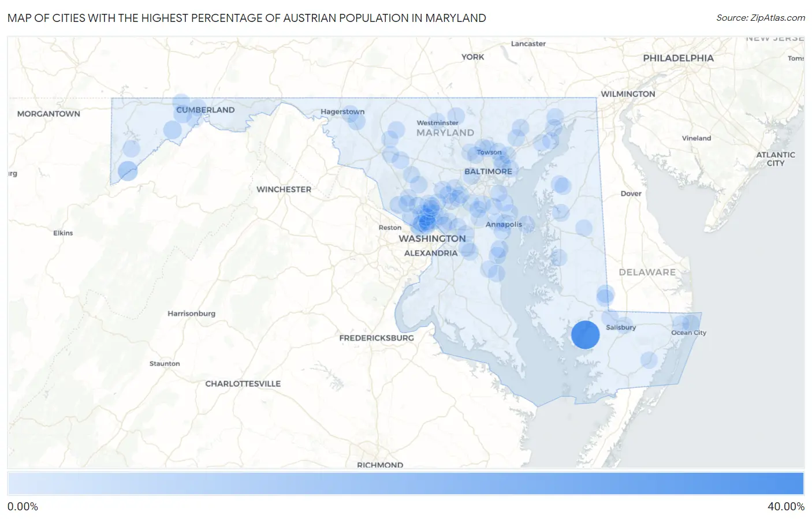Click the 'Staunton' map label
812x519 pixels.
pos(165,364)
